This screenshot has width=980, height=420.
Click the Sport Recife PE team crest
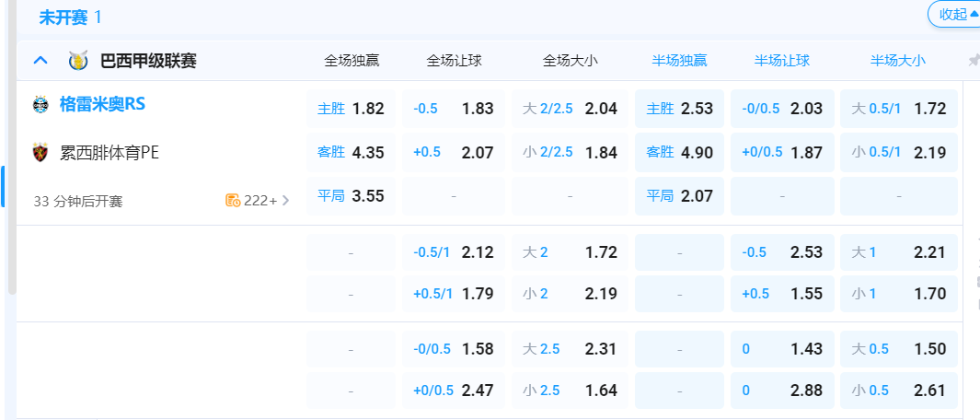tap(40, 153)
